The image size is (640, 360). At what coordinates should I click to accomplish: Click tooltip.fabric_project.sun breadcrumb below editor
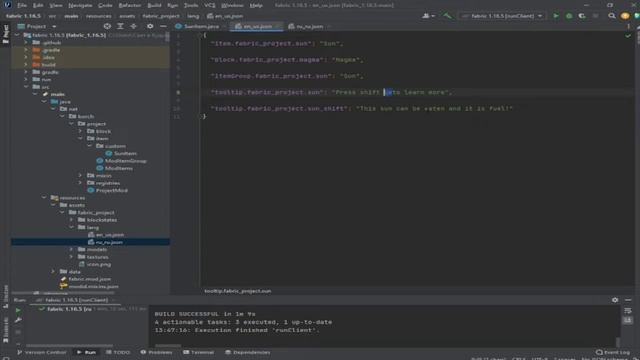point(238,291)
